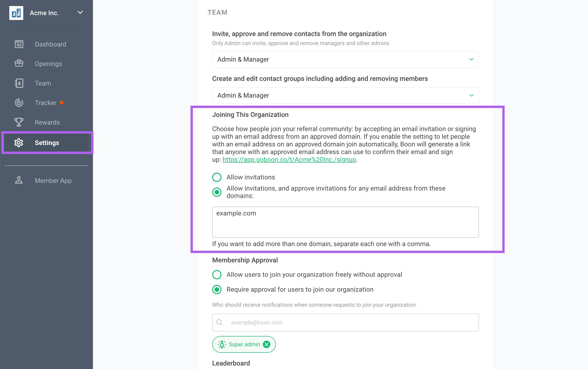Open the Settings menu item

coord(47,142)
